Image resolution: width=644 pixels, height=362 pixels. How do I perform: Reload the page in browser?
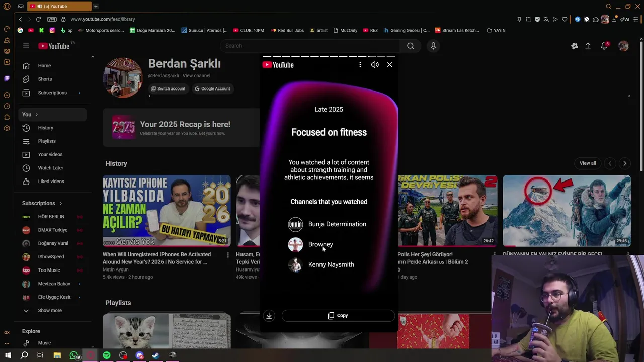click(38, 19)
